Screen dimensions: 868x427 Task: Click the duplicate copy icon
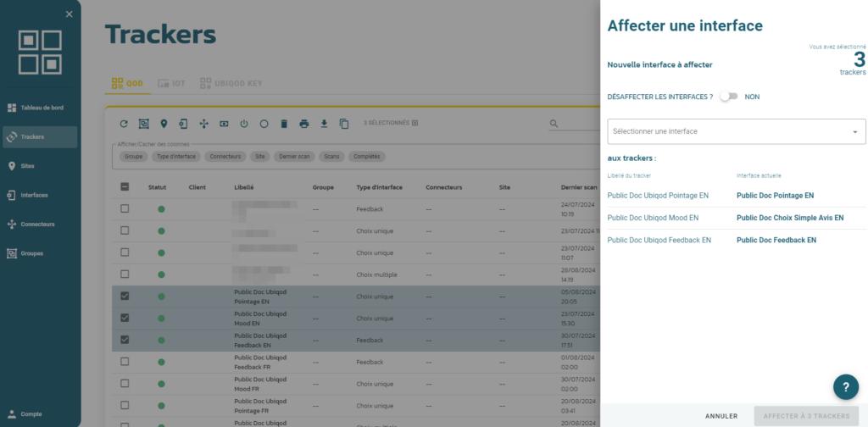[344, 124]
